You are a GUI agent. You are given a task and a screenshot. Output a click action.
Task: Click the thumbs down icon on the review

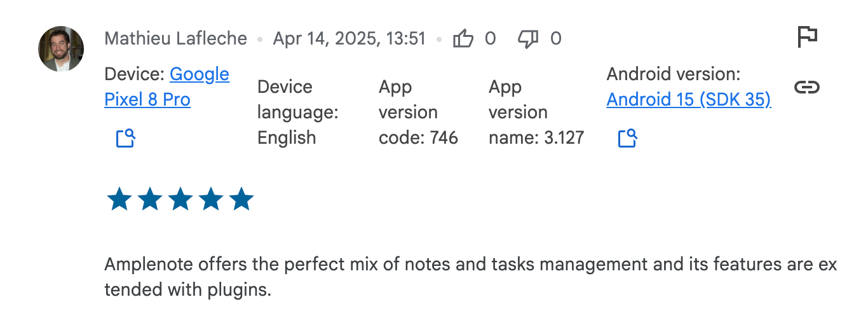click(528, 39)
